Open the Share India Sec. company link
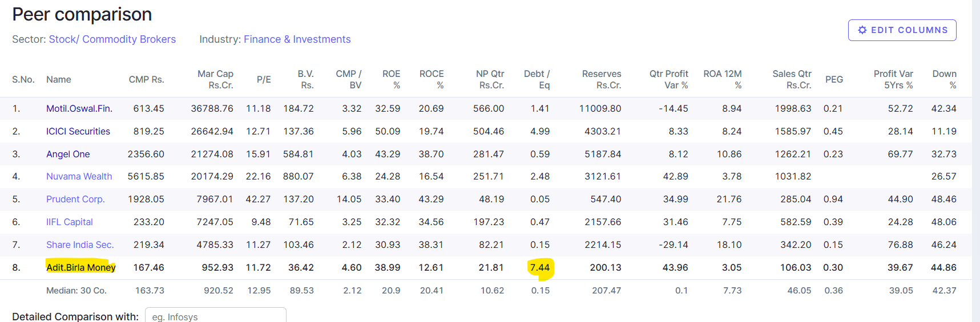 tap(80, 245)
